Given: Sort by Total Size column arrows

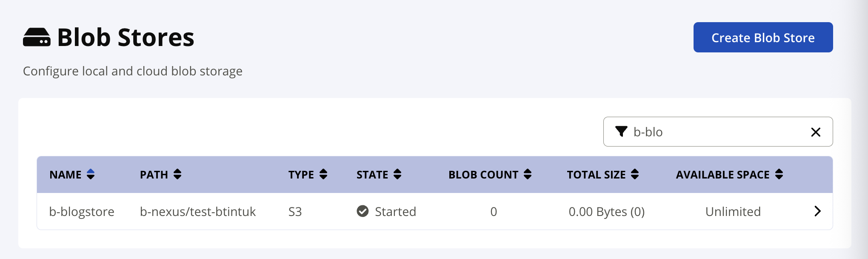Looking at the screenshot, I should pos(635,174).
